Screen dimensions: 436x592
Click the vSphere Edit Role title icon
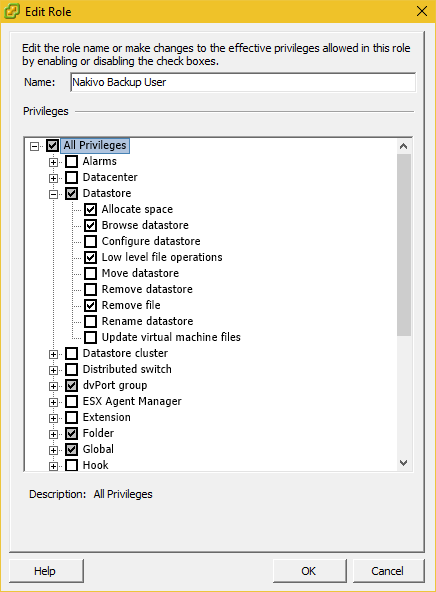click(x=12, y=11)
